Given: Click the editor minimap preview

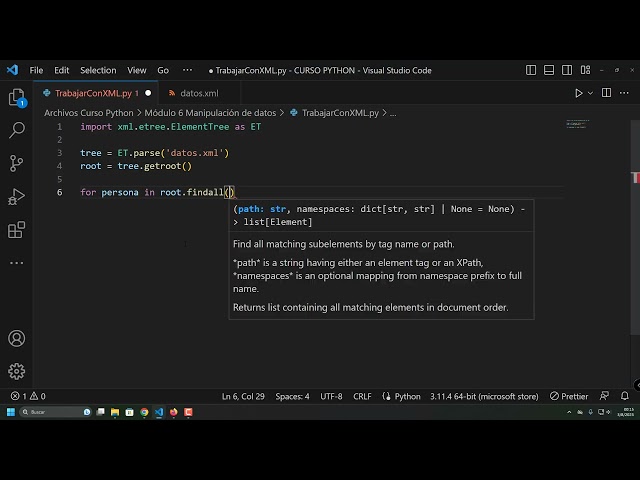Looking at the screenshot, I should [x=578, y=124].
